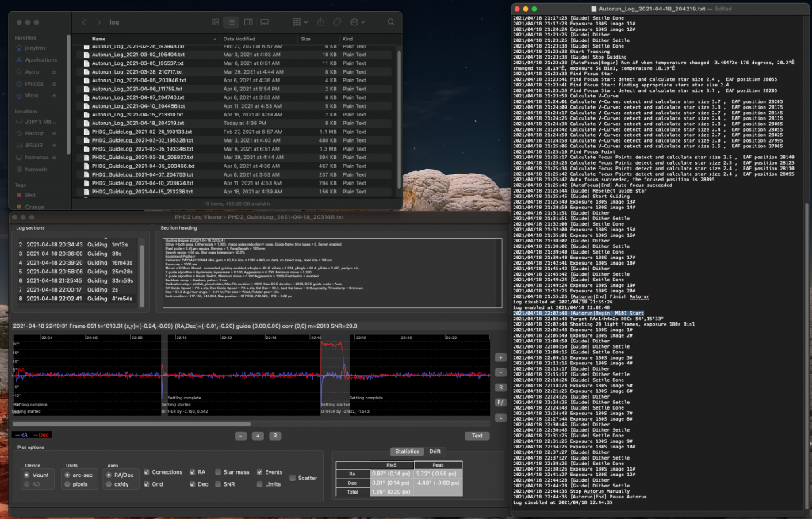Uncheck the Events checkbox
This screenshot has width=812, height=519.
(259, 472)
